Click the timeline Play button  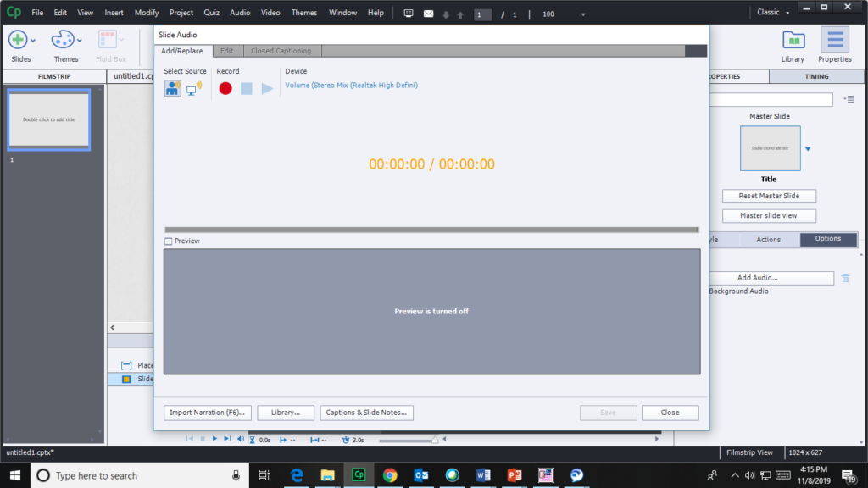214,439
